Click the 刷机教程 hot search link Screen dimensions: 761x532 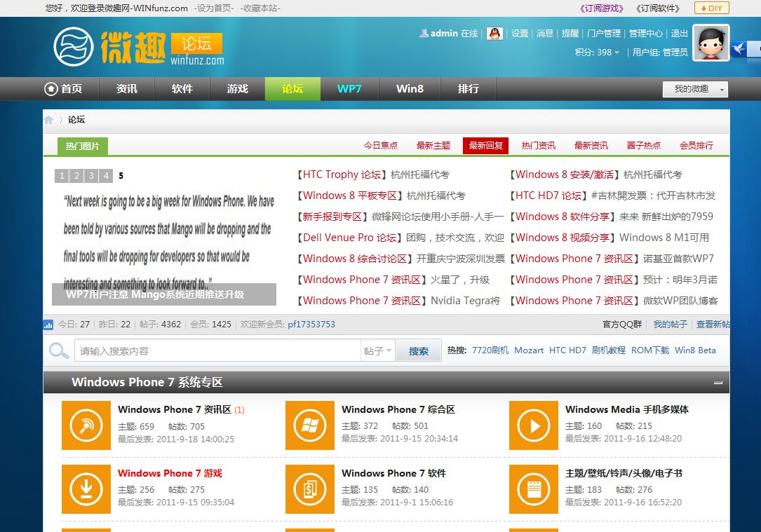609,350
